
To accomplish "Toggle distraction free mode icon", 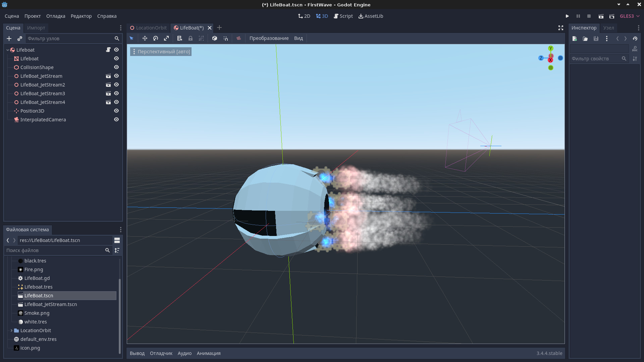I will (x=560, y=28).
